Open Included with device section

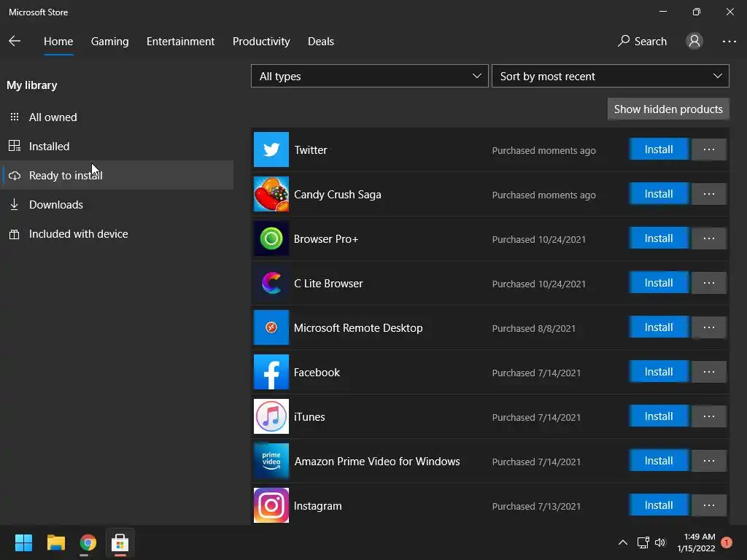pos(117,234)
